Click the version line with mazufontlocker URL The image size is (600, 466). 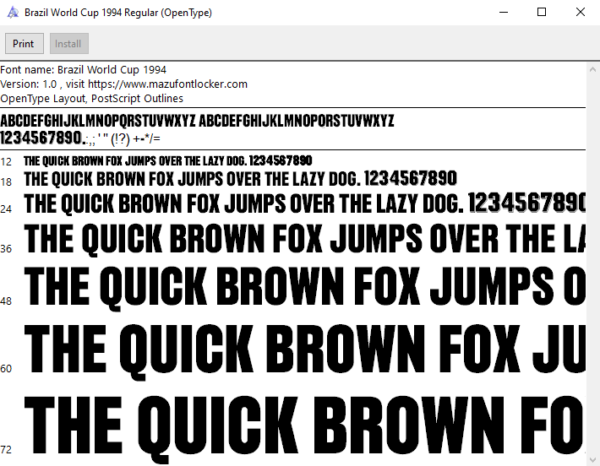[x=124, y=84]
